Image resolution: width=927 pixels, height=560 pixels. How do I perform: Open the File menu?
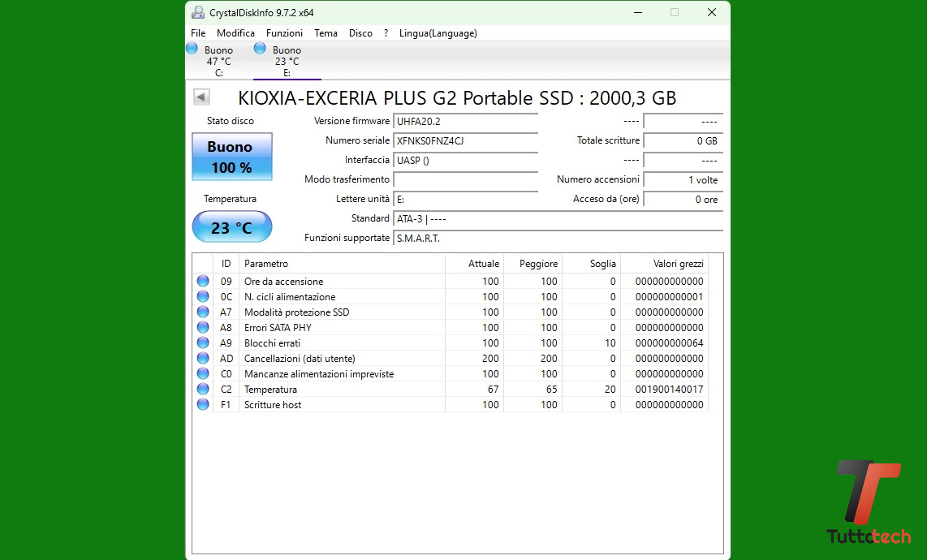(198, 33)
